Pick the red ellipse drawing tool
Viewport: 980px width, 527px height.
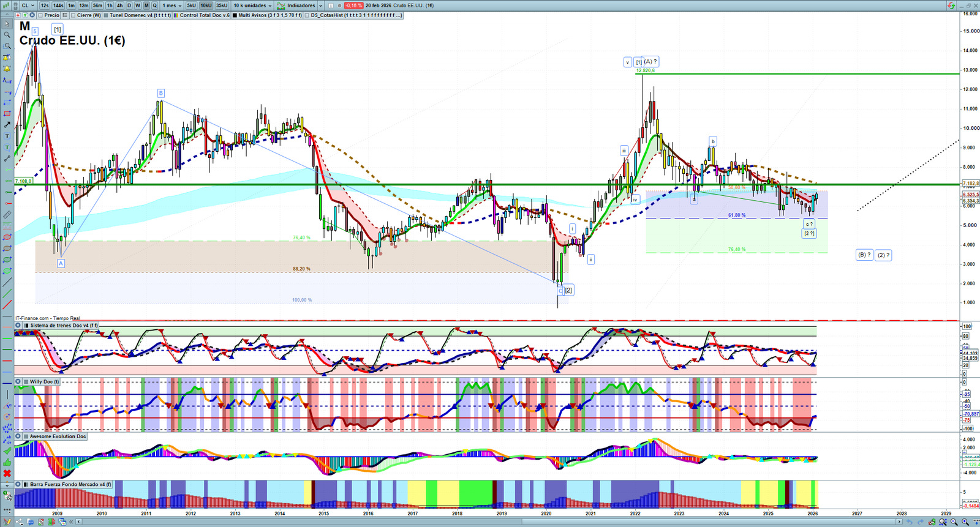7,237
